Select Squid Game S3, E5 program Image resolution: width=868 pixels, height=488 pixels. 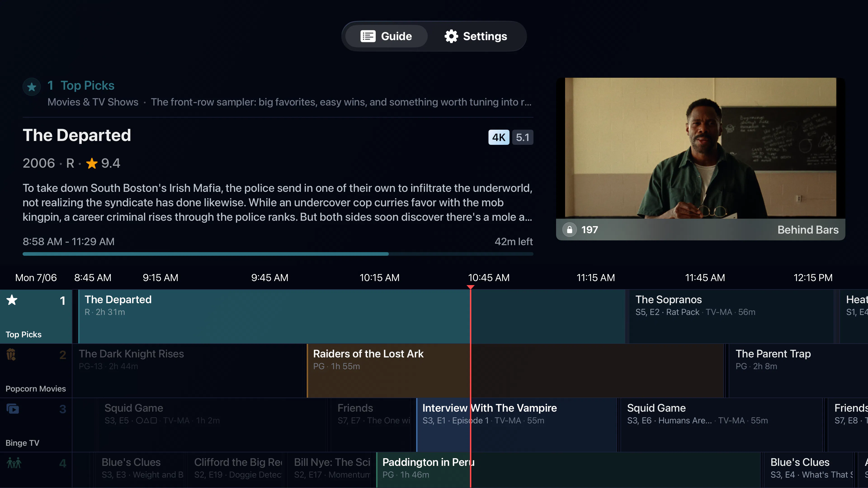(212, 425)
